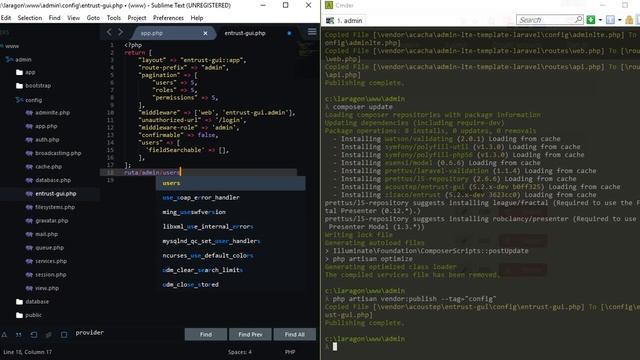The height and width of the screenshot is (360, 640).
Task: Toggle highlight matches option in find panel
Action: (x=64, y=335)
